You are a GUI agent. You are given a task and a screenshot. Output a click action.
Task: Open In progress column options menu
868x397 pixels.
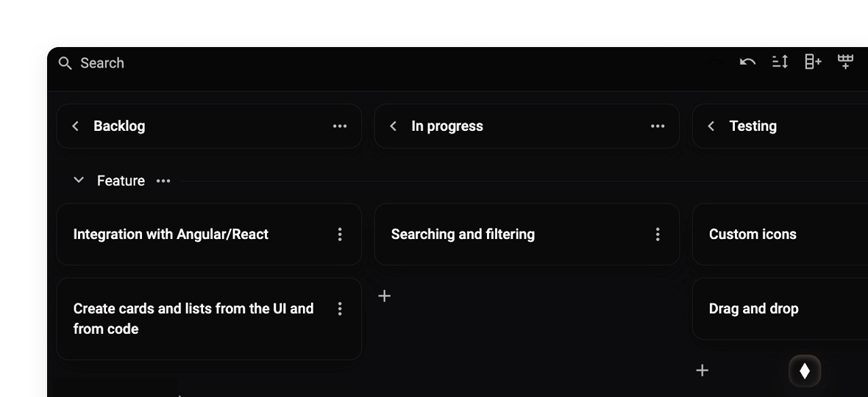click(658, 126)
